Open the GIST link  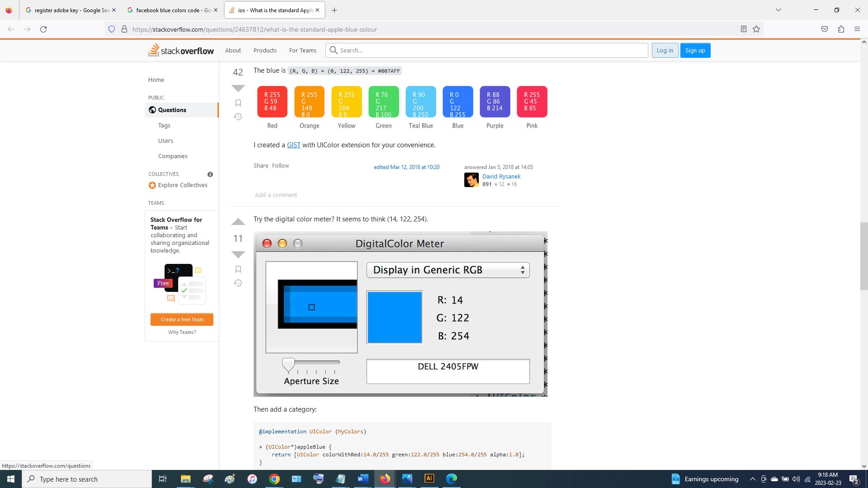coord(293,145)
